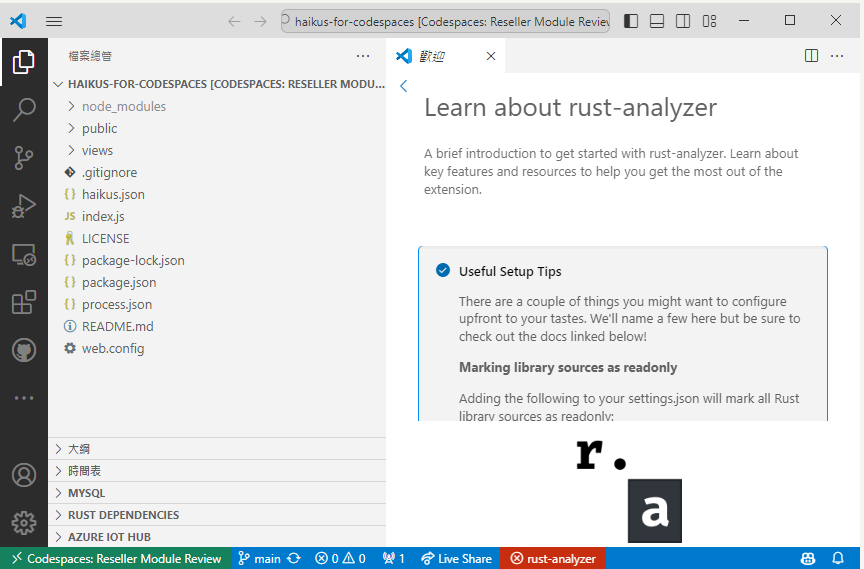Screen dimensions: 864x569
Task: Open Manage gear menu in activity bar
Action: click(24, 523)
